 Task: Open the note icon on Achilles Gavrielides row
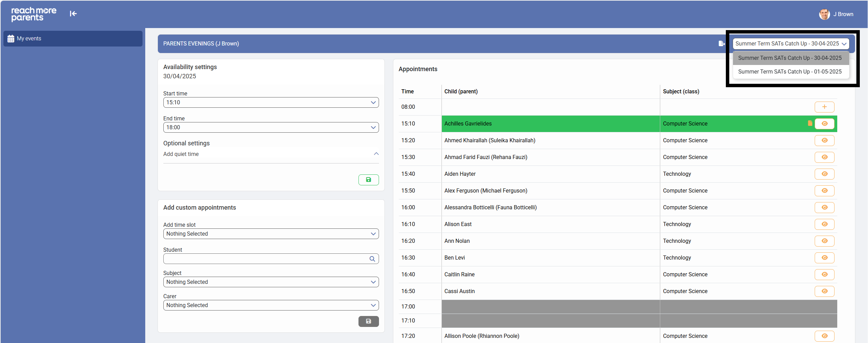(810, 123)
